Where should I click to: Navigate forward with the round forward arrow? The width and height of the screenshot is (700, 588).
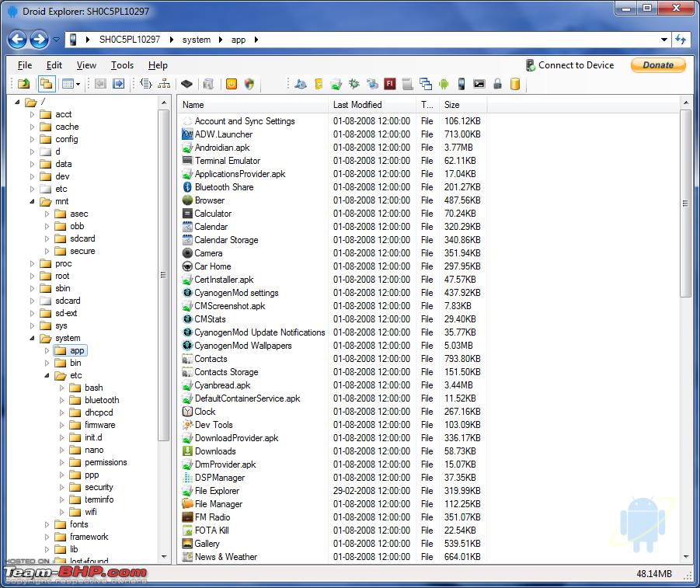click(x=40, y=40)
